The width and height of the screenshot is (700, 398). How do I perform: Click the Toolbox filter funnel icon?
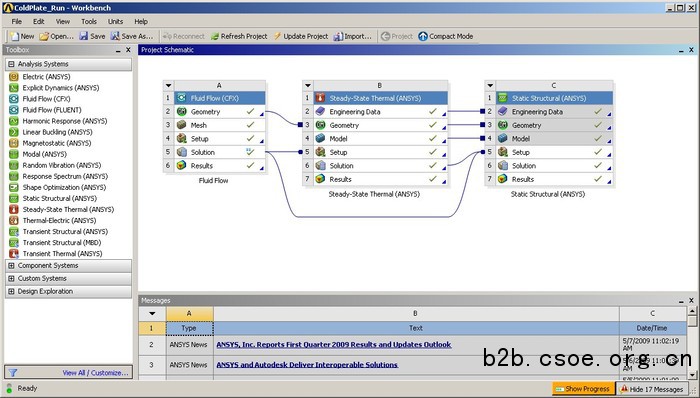pyautogui.click(x=13, y=373)
